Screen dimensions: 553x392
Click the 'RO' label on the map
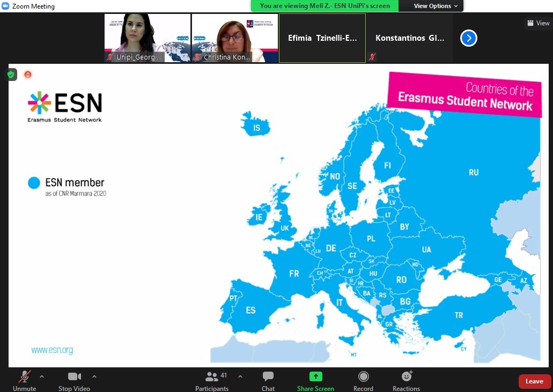click(401, 280)
